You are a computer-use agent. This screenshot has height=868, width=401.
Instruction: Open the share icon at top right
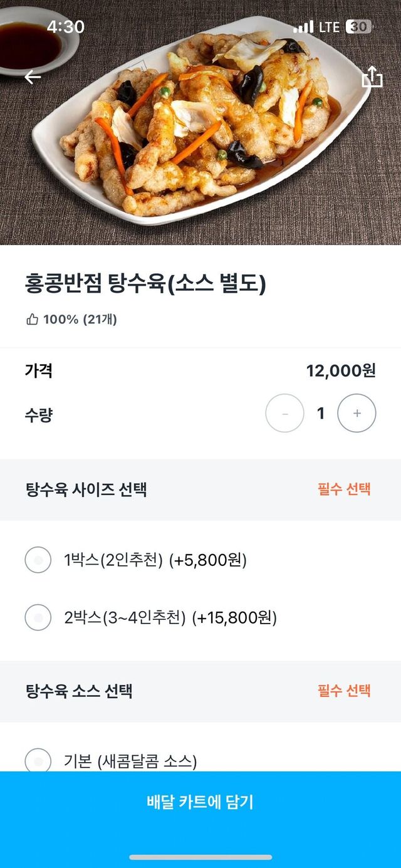coord(372,77)
